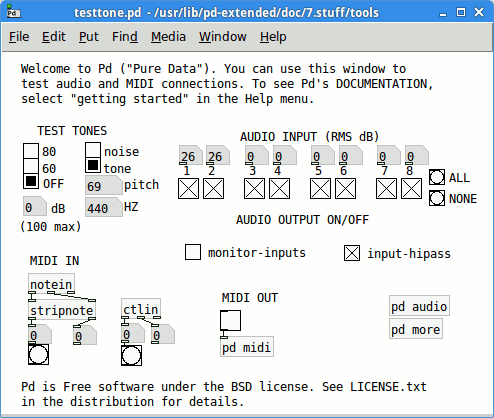Open the Media menu

pos(168,37)
